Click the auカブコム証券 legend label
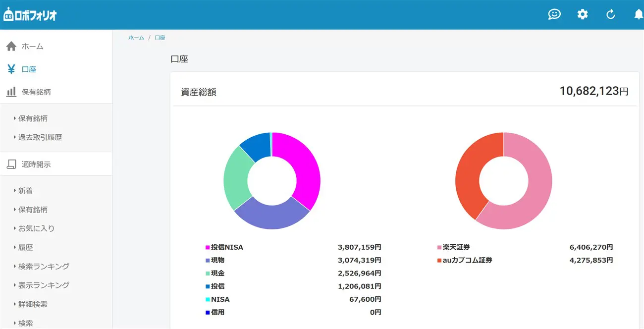Screen dimensions: 644x329 468,260
